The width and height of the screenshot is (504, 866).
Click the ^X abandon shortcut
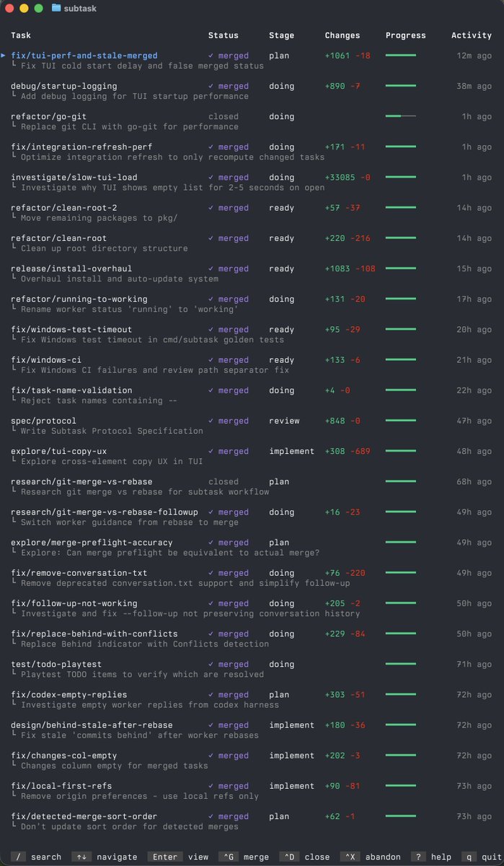pos(370,857)
